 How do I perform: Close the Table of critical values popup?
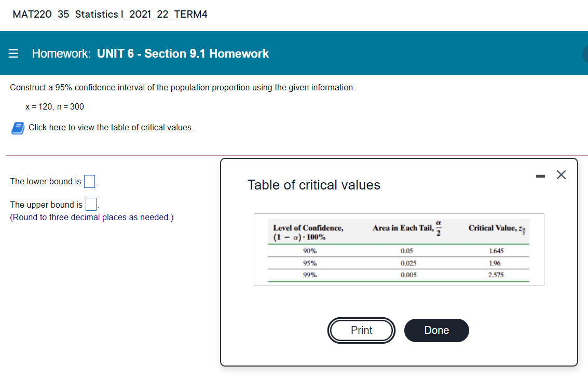[x=561, y=175]
